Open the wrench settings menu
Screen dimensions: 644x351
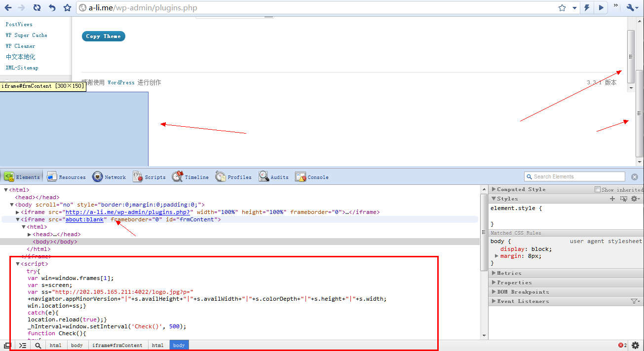pos(632,8)
